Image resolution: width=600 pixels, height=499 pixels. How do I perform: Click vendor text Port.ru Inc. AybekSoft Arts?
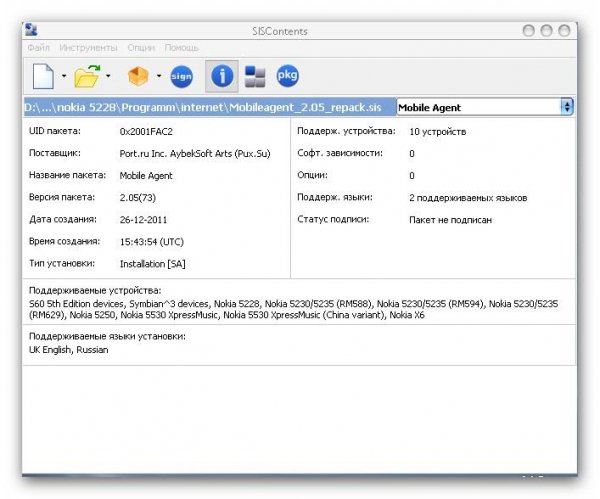[x=195, y=154]
